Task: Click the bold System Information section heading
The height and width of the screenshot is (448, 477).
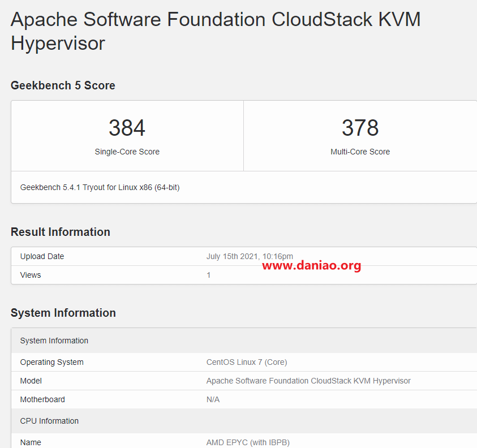Action: [63, 313]
